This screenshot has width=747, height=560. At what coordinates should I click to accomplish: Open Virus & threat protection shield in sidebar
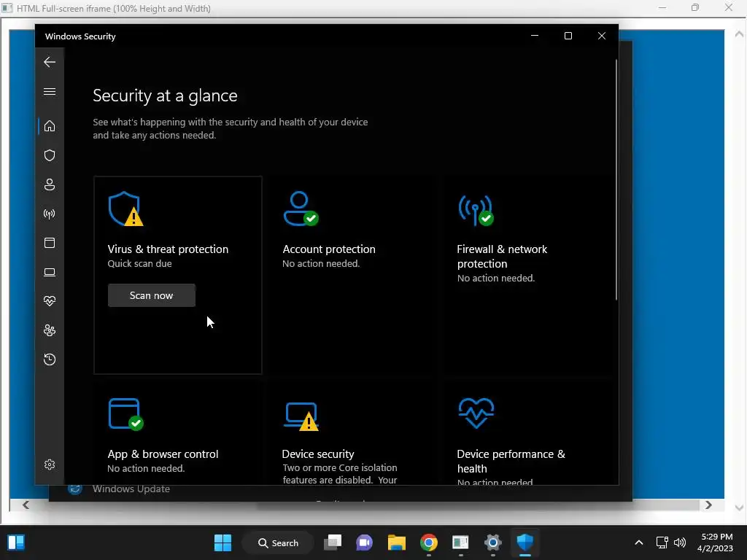(50, 155)
